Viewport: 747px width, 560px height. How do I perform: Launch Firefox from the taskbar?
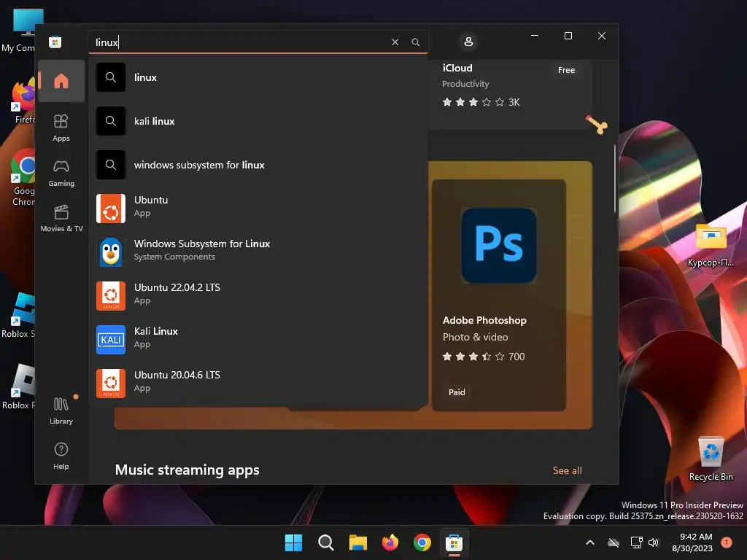(x=390, y=542)
